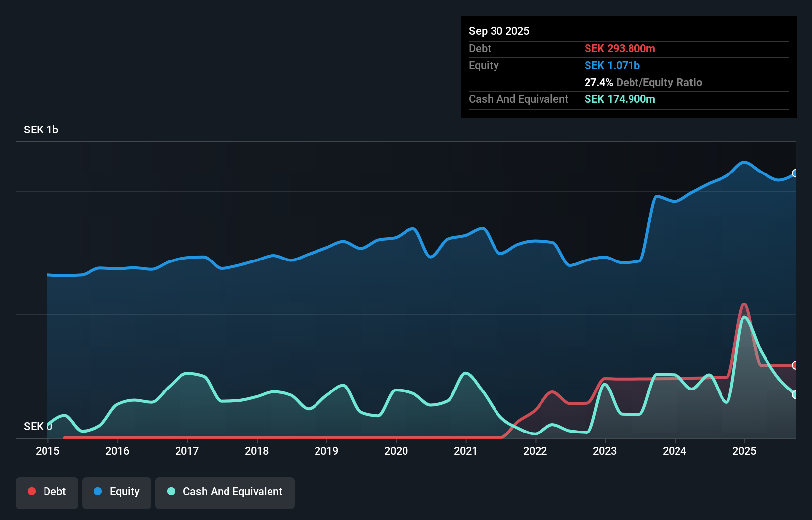Toggle the Debt series legend button
The width and height of the screenshot is (812, 520).
click(47, 493)
